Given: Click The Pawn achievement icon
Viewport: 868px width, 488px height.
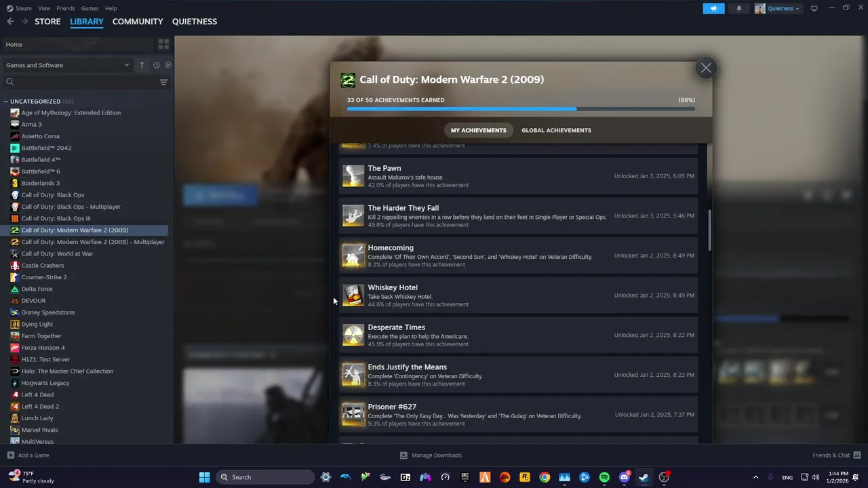Looking at the screenshot, I should [353, 176].
